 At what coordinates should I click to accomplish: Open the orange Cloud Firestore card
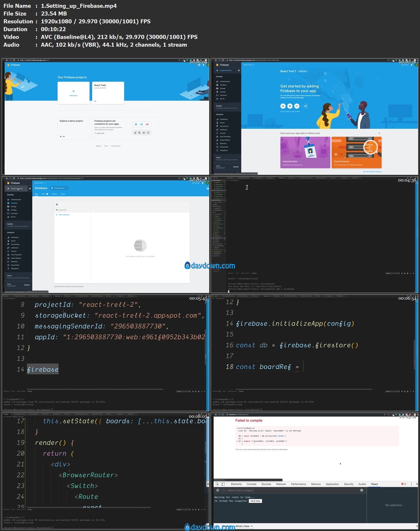click(x=357, y=152)
